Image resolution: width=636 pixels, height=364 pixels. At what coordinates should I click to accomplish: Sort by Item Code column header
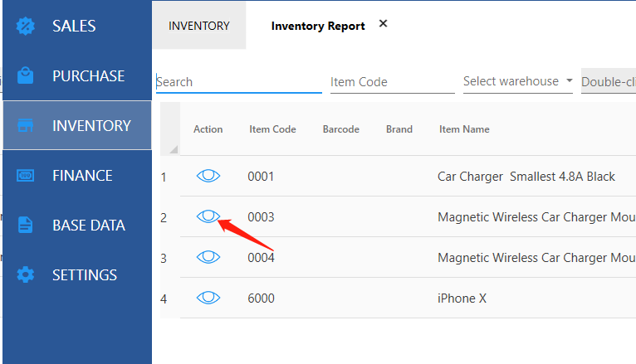click(x=272, y=129)
